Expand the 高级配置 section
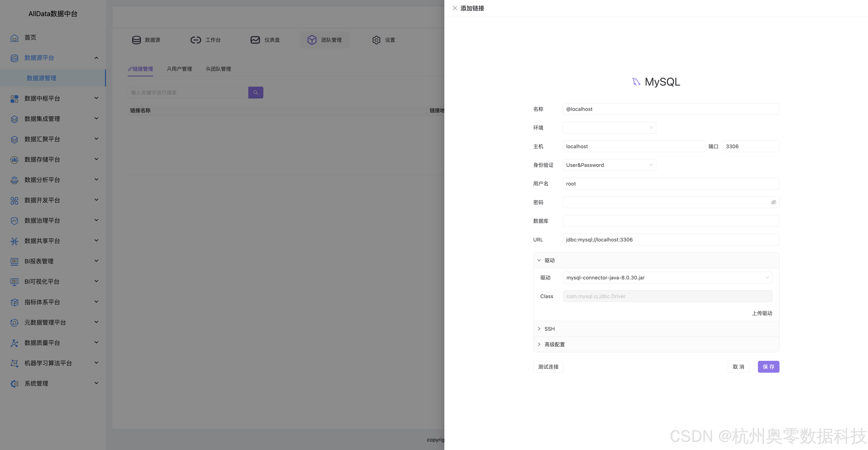 tap(554, 344)
